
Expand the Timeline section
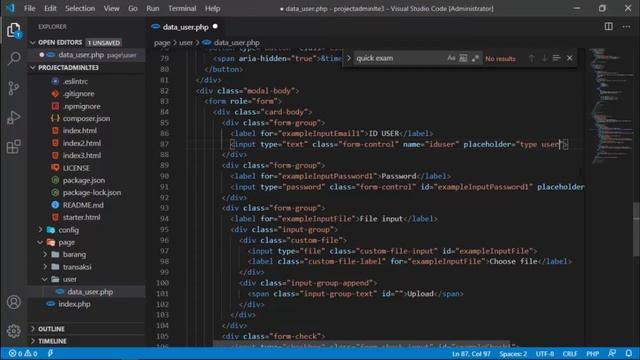click(33, 341)
